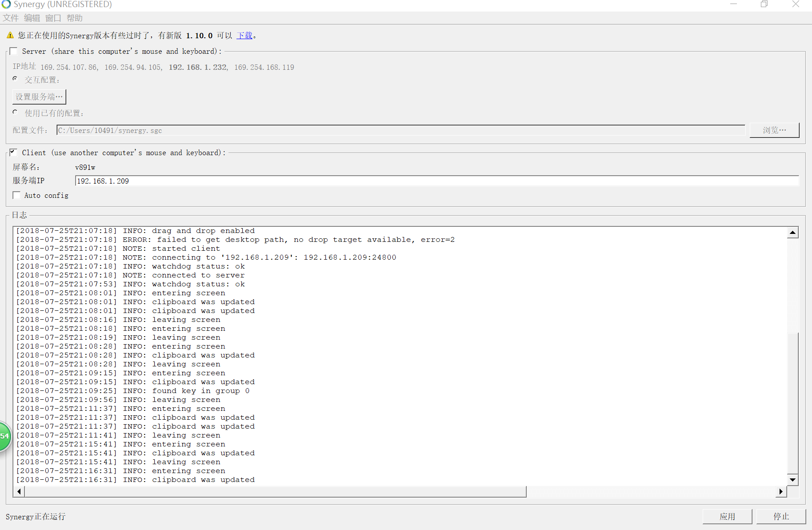
Task: Click the 应用 apply button
Action: coord(727,516)
